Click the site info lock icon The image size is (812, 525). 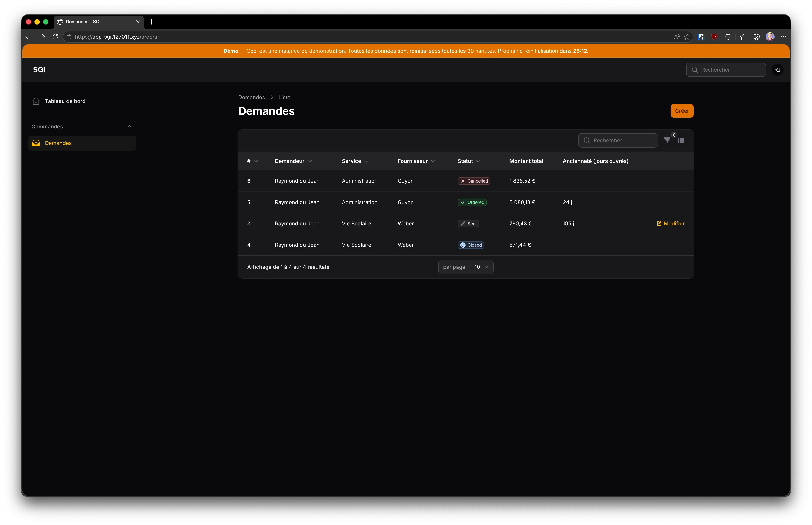tap(69, 37)
